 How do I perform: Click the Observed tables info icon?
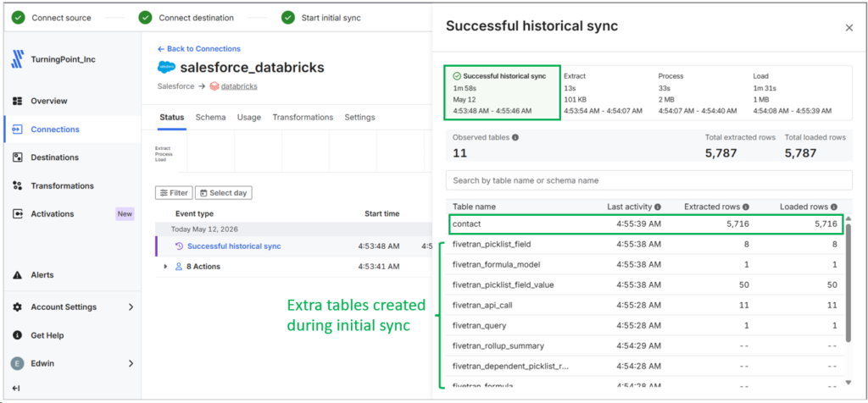(515, 137)
